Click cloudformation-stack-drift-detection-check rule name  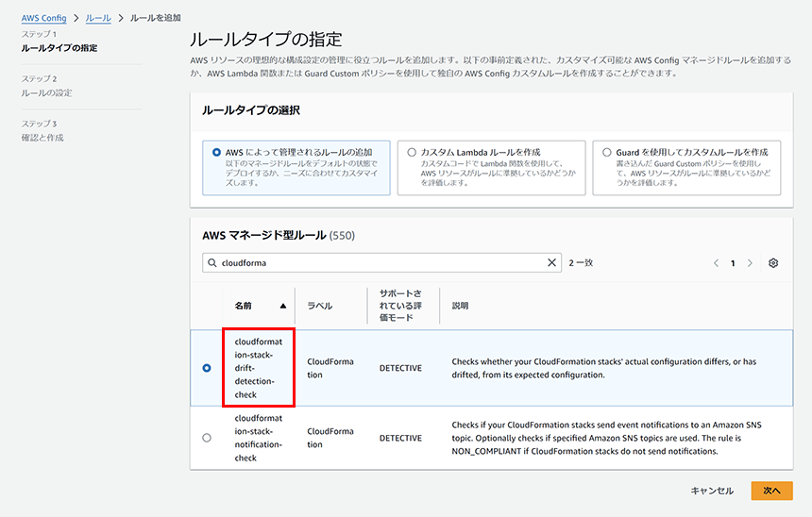point(259,368)
